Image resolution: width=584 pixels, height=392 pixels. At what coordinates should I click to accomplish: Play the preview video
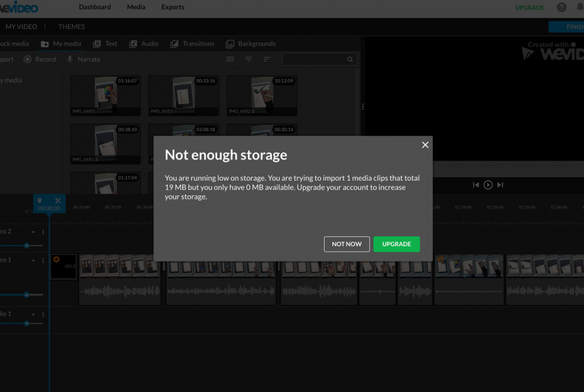pos(488,185)
